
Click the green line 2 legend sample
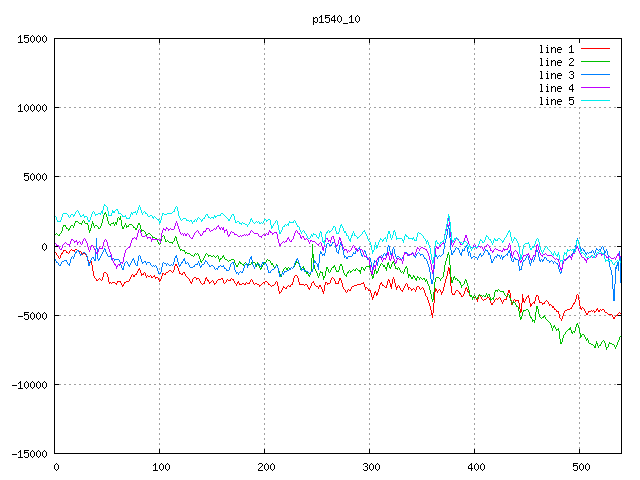click(x=595, y=62)
